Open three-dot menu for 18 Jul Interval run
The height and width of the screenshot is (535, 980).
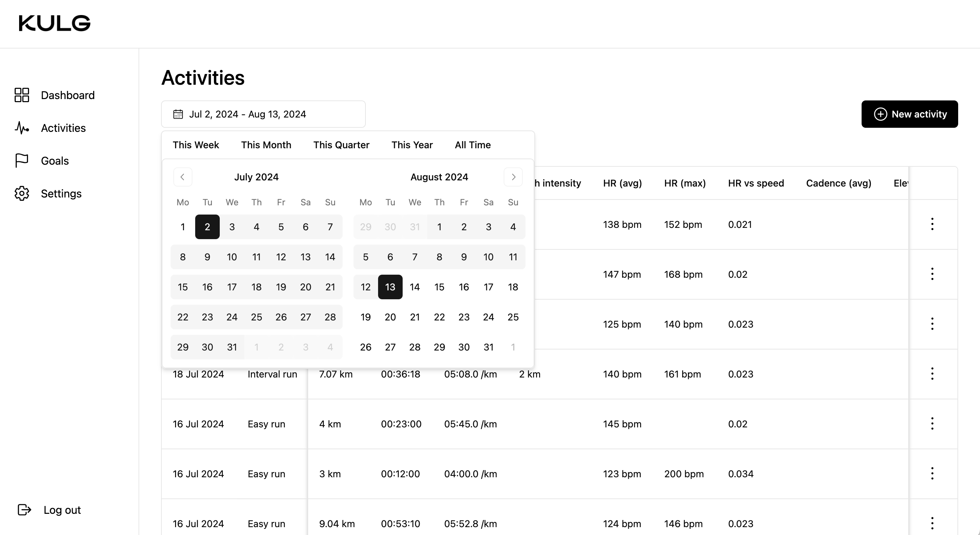tap(932, 374)
